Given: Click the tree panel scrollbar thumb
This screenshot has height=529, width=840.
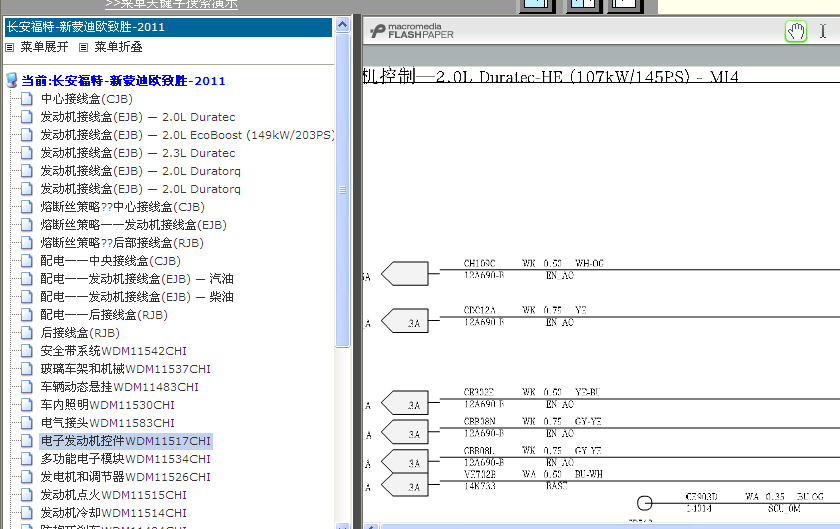Looking at the screenshot, I should pyautogui.click(x=342, y=190).
